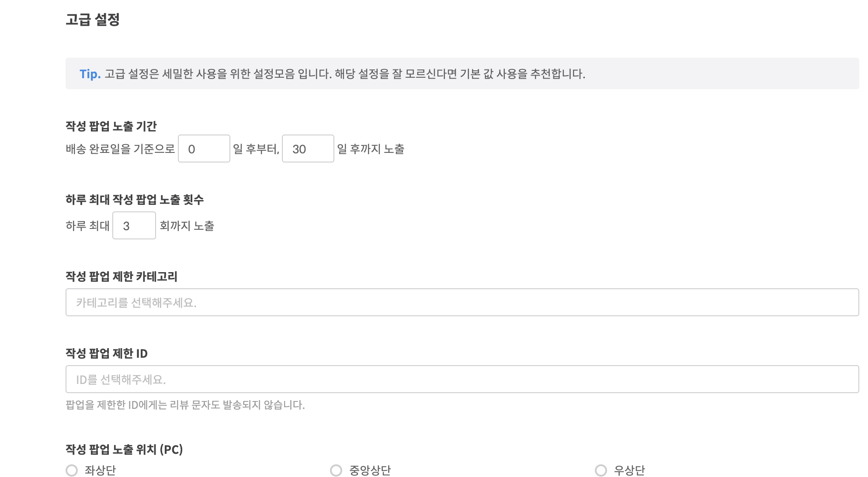This screenshot has width=868, height=477.
Task: Click the 작성 팝업 제한 카테고리 label
Action: coord(122,277)
